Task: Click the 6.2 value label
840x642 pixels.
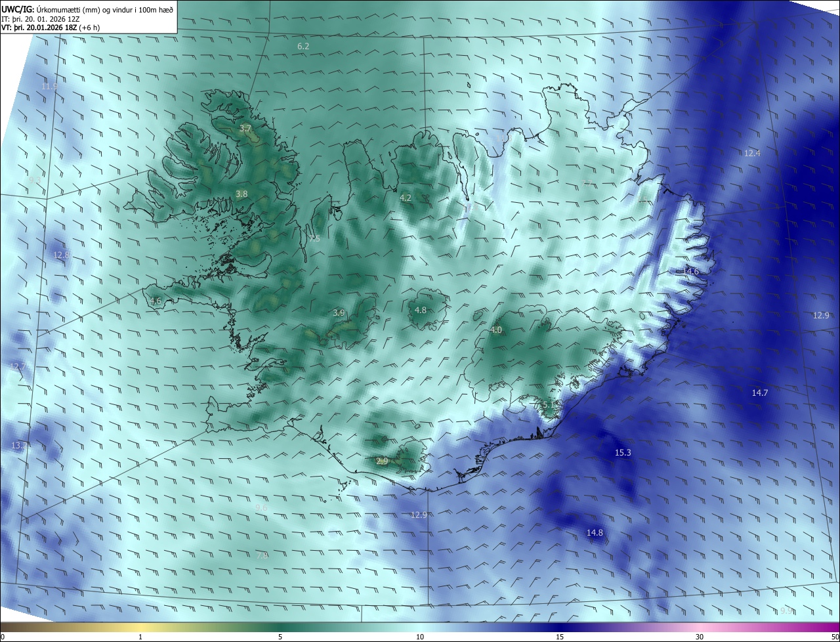Action: [303, 46]
